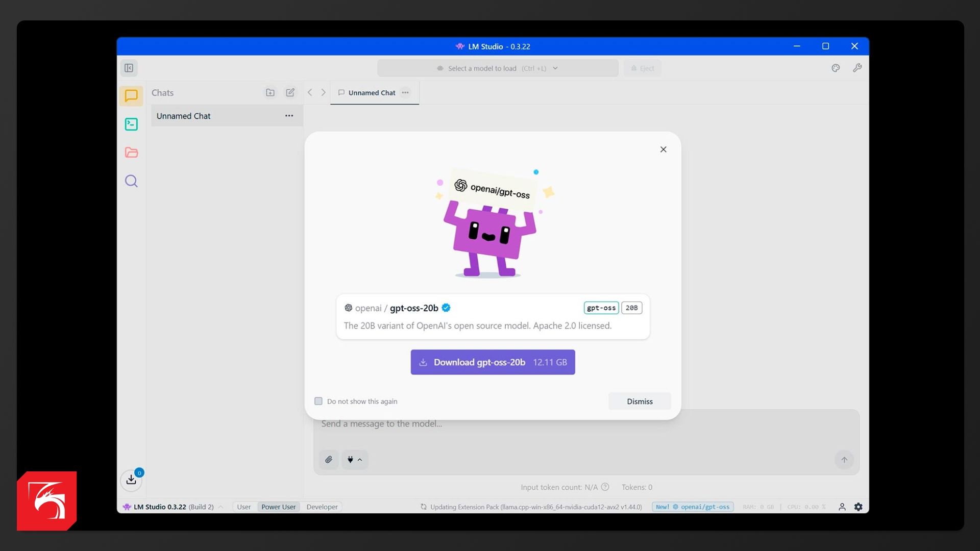Switch to User mode
980x551 pixels.
243,507
